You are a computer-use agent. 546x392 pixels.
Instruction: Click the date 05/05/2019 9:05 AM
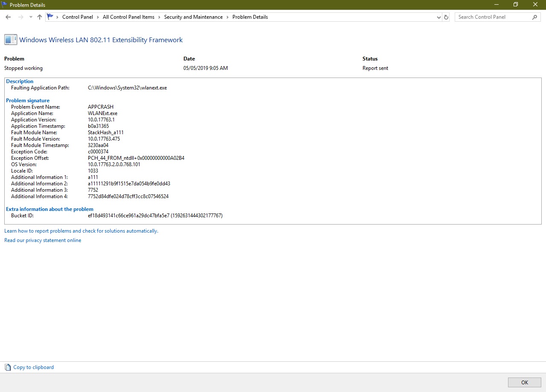click(206, 68)
